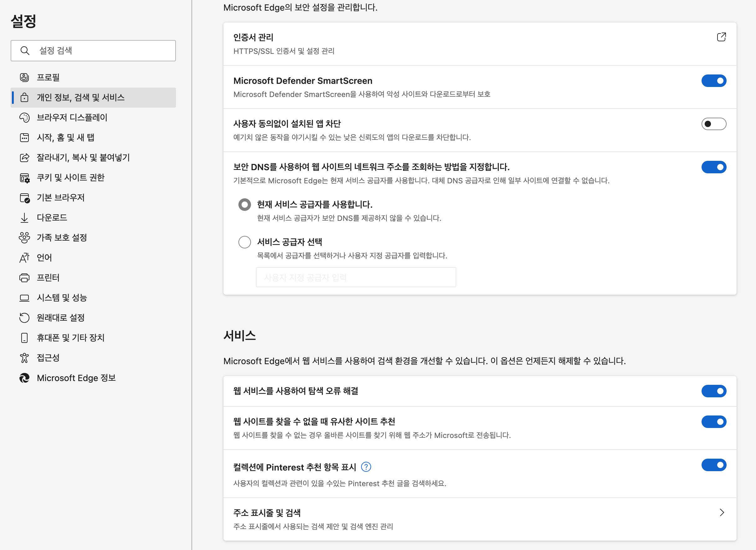Click the printer icon for 프린터
756x550 pixels.
pos(24,278)
